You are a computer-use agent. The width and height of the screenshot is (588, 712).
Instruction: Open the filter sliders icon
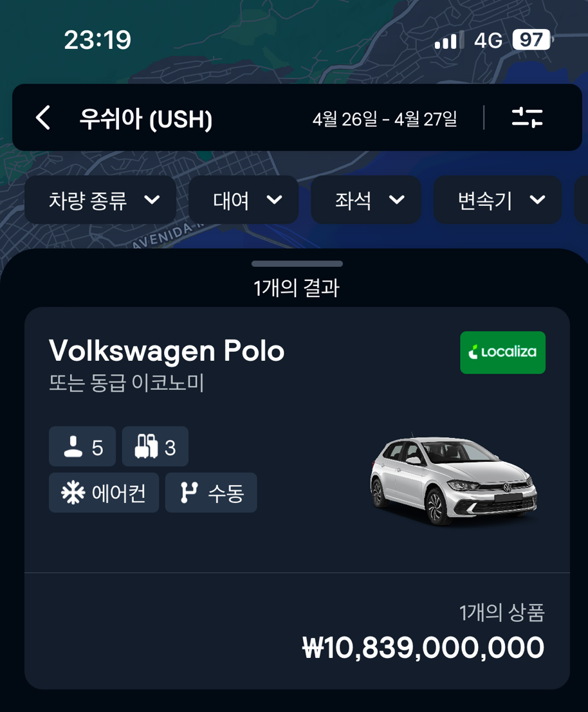click(x=527, y=118)
